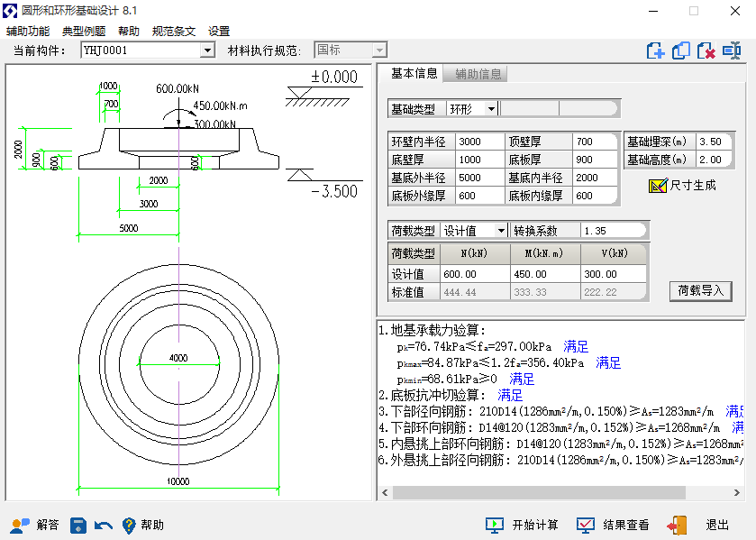The height and width of the screenshot is (540, 756).
Task: Click the 退出 exit door icon
Action: click(677, 525)
